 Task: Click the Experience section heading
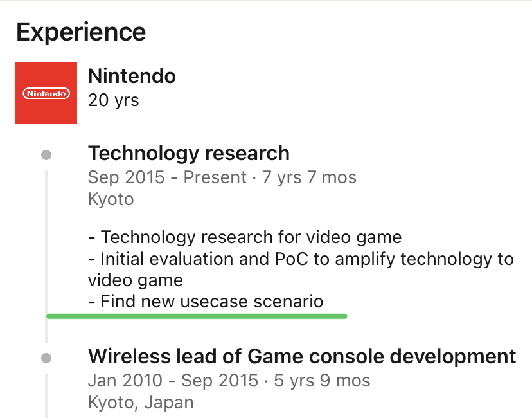(x=81, y=32)
